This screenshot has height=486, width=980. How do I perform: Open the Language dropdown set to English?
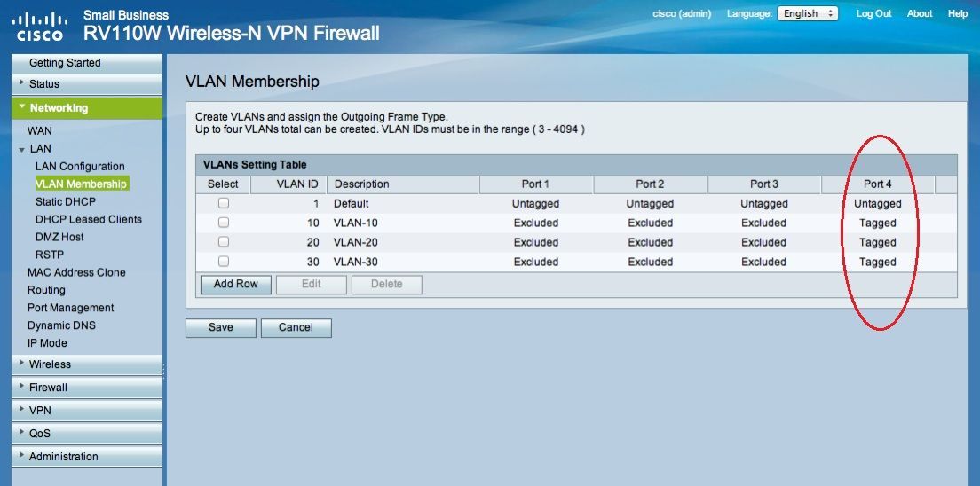[x=808, y=13]
